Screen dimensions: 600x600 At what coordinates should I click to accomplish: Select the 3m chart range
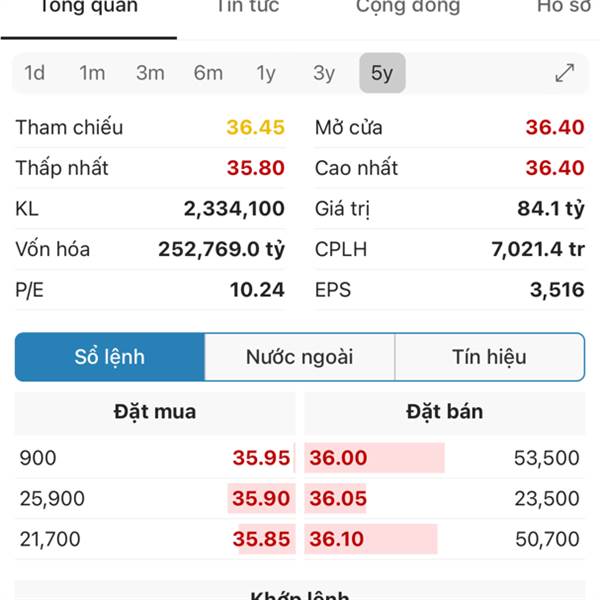coord(150,73)
